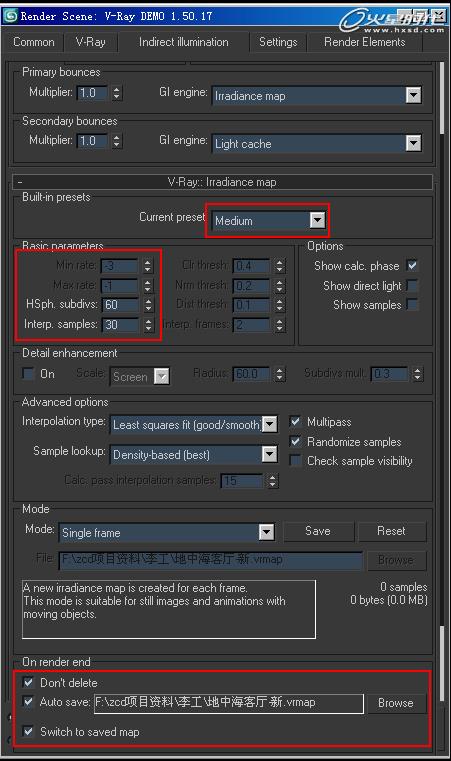
Task: Adjust the Subdivs mult. spinner
Action: tap(418, 374)
